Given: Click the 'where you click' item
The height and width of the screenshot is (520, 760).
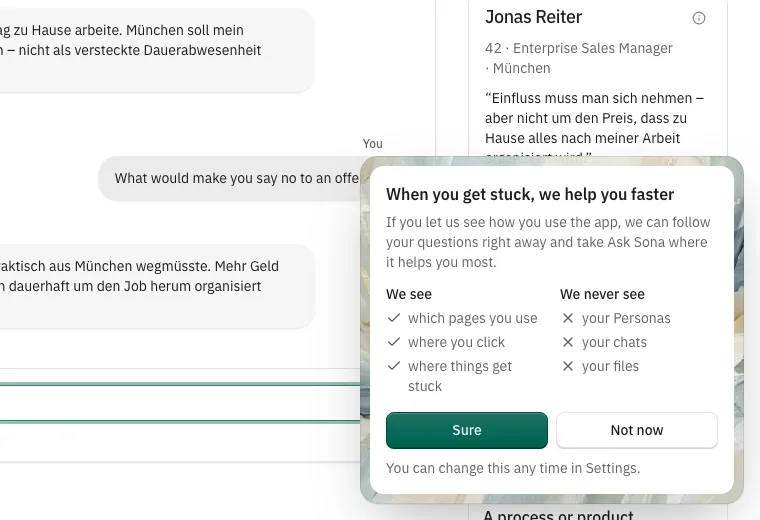Looking at the screenshot, I should pyautogui.click(x=456, y=343).
